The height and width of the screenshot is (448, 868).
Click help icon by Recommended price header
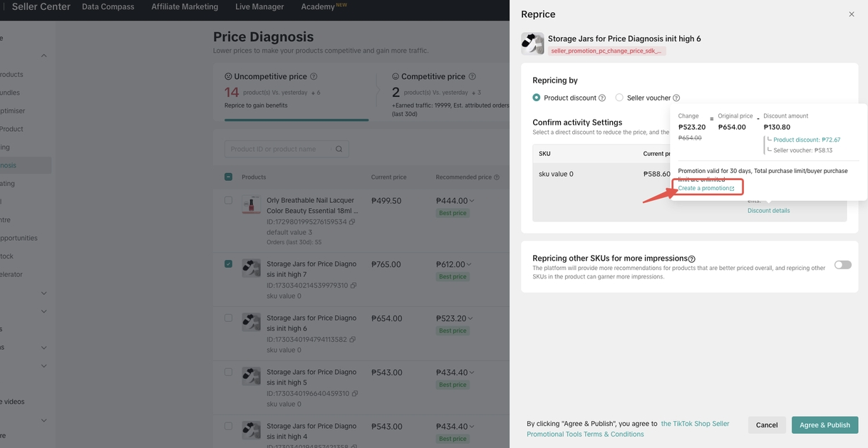pos(497,177)
